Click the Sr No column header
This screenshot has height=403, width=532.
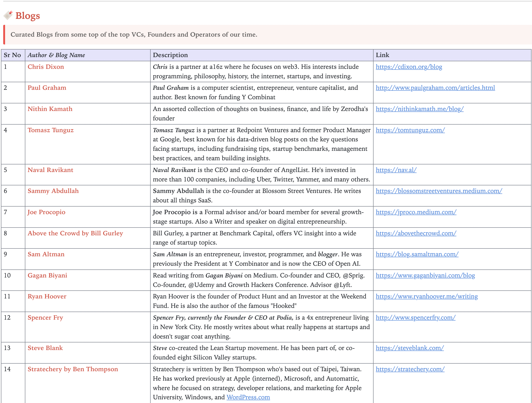coord(13,55)
